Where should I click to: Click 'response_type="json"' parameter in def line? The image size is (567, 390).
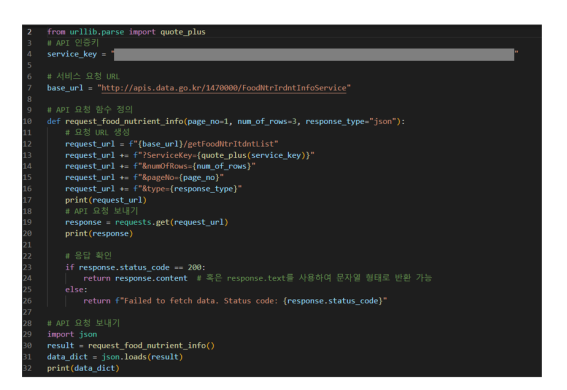coord(351,121)
